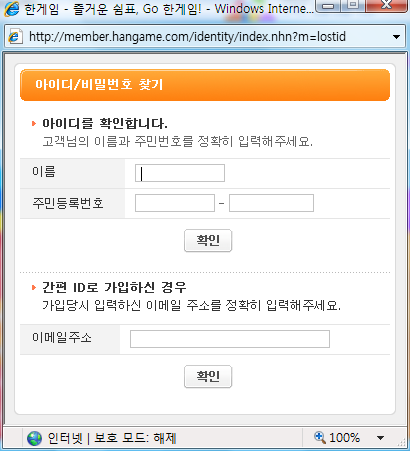
Task: Click the orange arrow bullet beside 간편 ID로 가입하신 경우
Action: click(34, 287)
